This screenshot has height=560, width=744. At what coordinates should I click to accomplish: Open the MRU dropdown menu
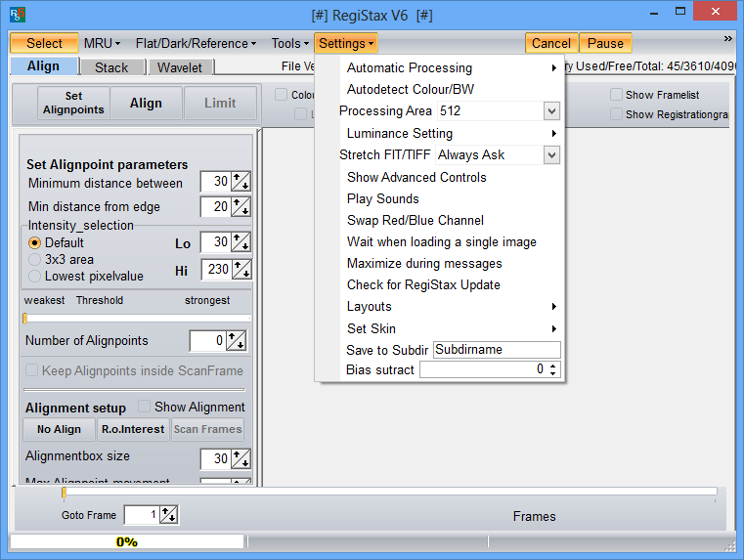pos(102,43)
